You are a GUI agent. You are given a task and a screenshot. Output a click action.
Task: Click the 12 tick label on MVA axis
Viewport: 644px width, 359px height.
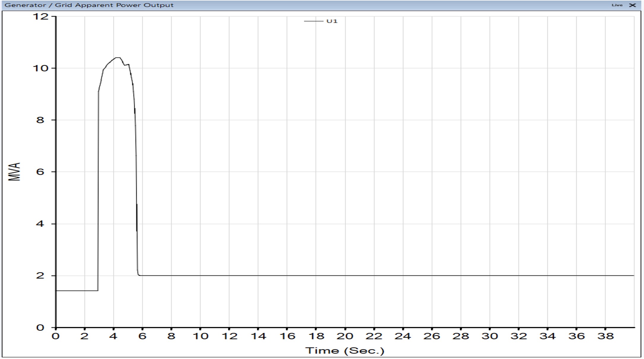(x=40, y=16)
